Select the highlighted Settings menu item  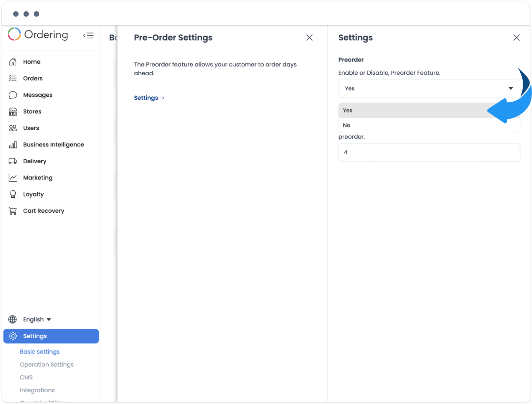51,336
